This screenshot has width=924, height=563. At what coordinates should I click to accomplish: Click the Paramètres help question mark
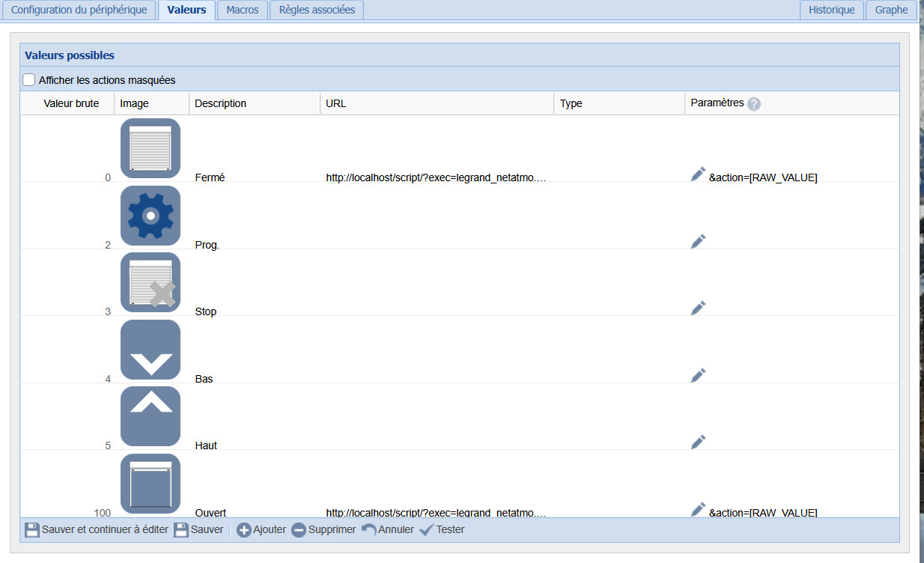754,104
